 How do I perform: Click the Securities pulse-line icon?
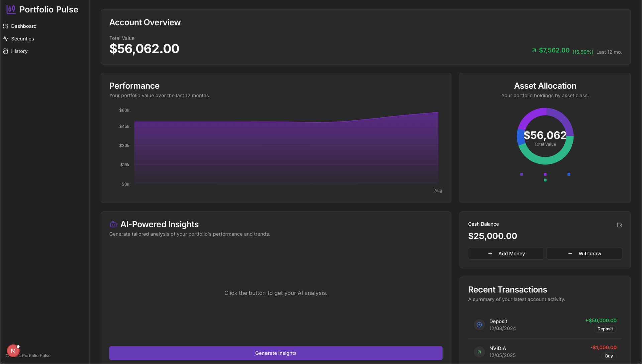(6, 39)
